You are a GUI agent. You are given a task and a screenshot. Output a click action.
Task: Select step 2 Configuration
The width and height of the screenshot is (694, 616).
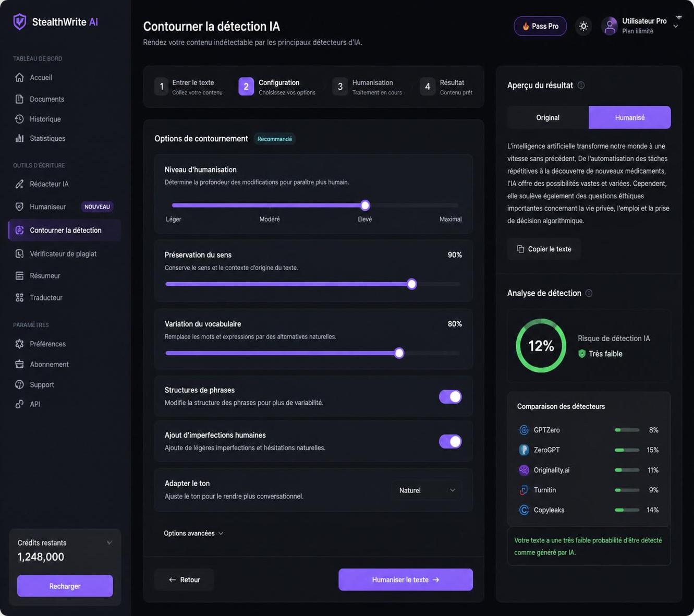277,87
